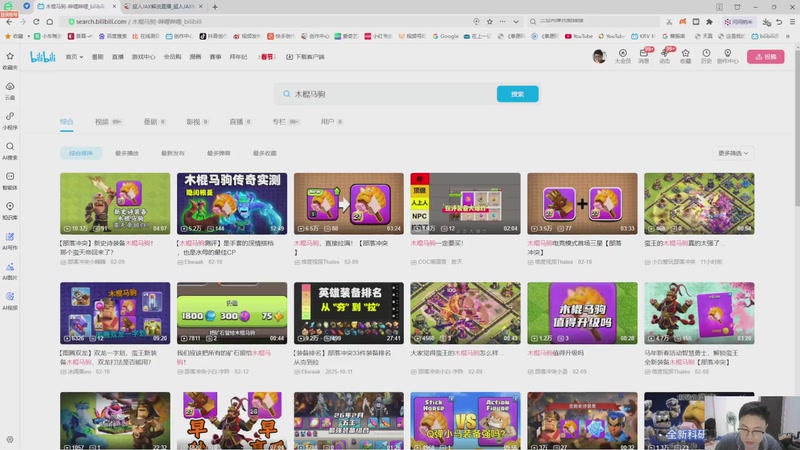Open 收藏夹 star in browser sidebar
This screenshot has height=450, width=800.
(10, 60)
